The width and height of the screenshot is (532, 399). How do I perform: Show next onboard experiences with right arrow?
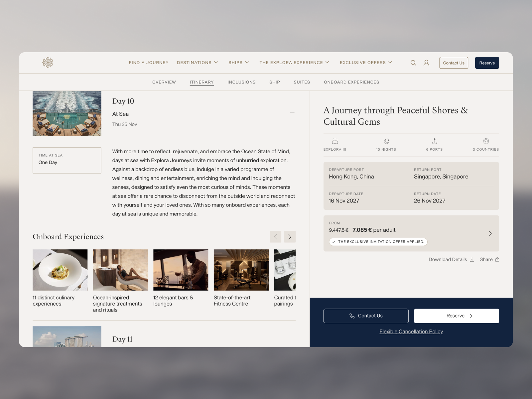tap(290, 237)
